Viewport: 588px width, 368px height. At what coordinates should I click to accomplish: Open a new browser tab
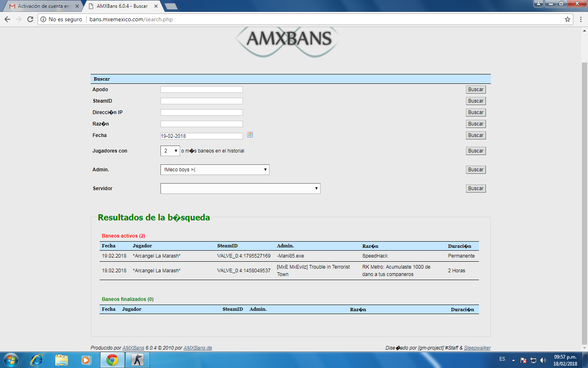click(171, 6)
